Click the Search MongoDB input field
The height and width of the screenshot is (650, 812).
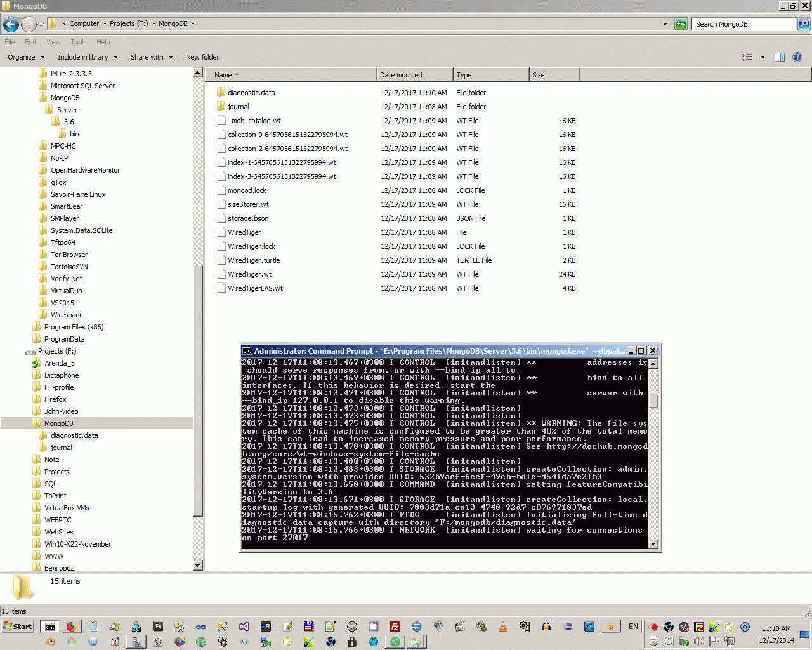click(744, 24)
